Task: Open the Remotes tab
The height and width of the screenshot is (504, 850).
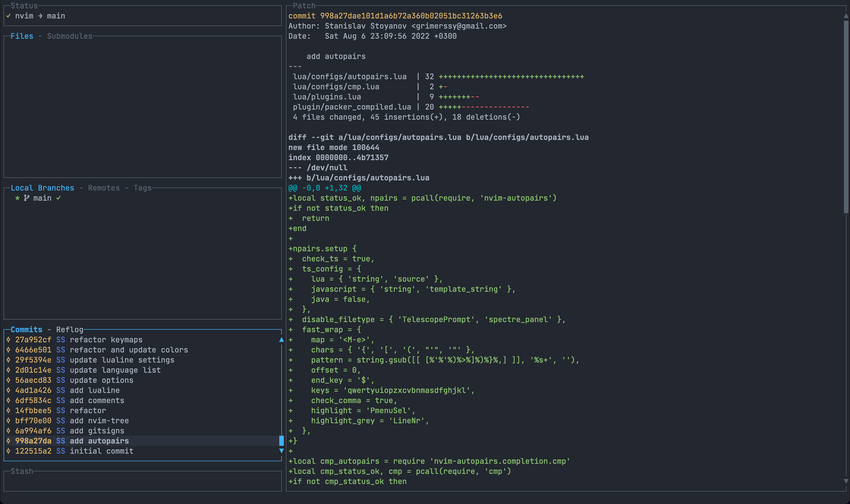Action: [103, 187]
